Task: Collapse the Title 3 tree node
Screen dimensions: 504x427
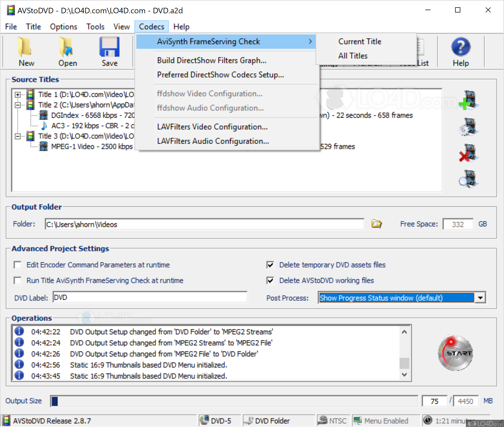Action: click(18, 136)
